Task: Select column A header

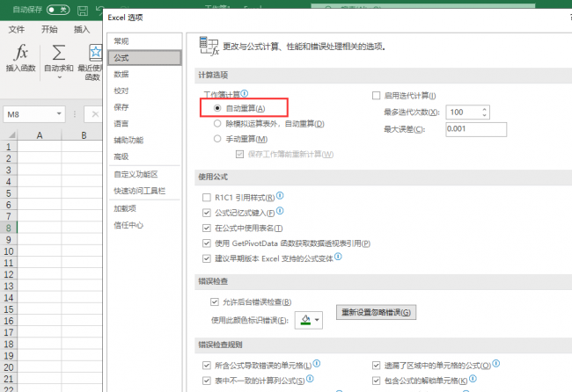Action: click(40, 135)
